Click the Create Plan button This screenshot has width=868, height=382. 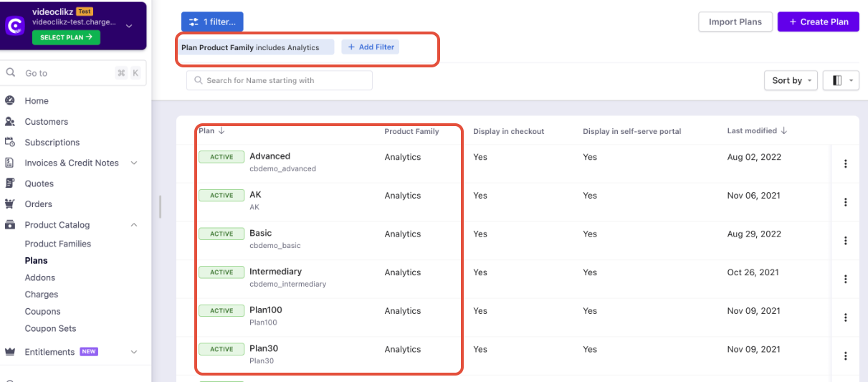tap(818, 22)
